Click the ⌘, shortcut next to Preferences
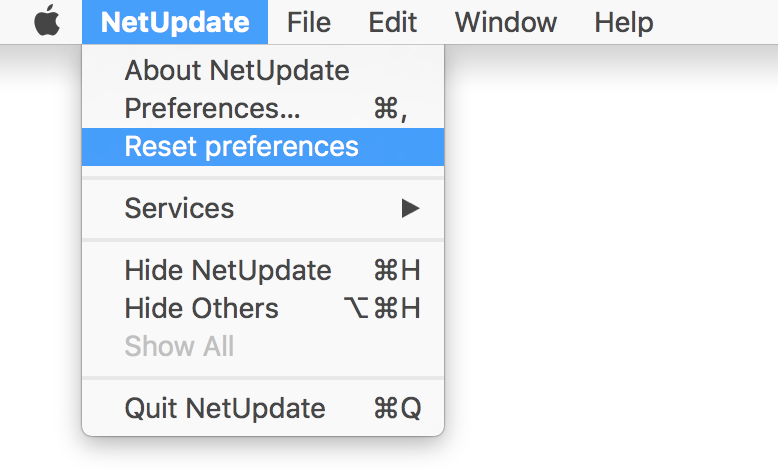The image size is (778, 470). (390, 108)
